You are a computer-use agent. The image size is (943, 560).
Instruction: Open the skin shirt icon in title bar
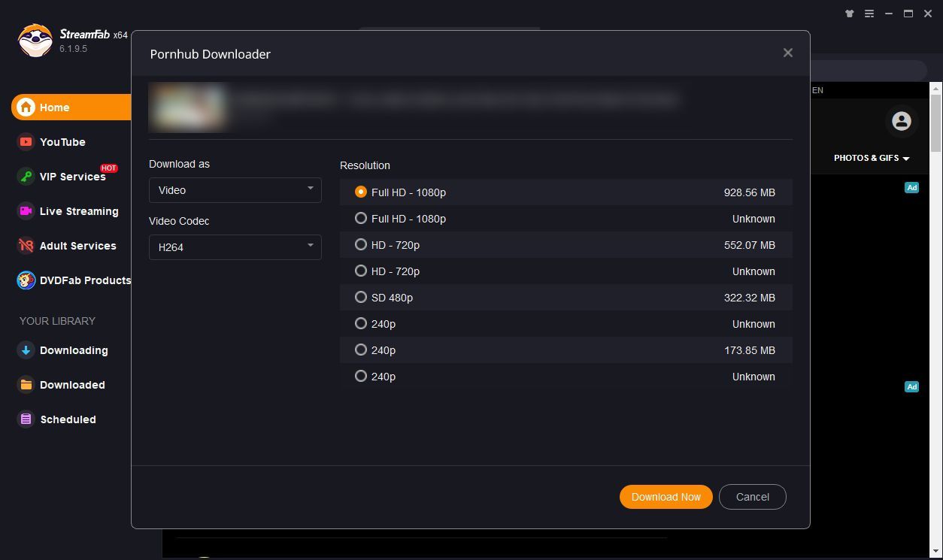coord(849,14)
